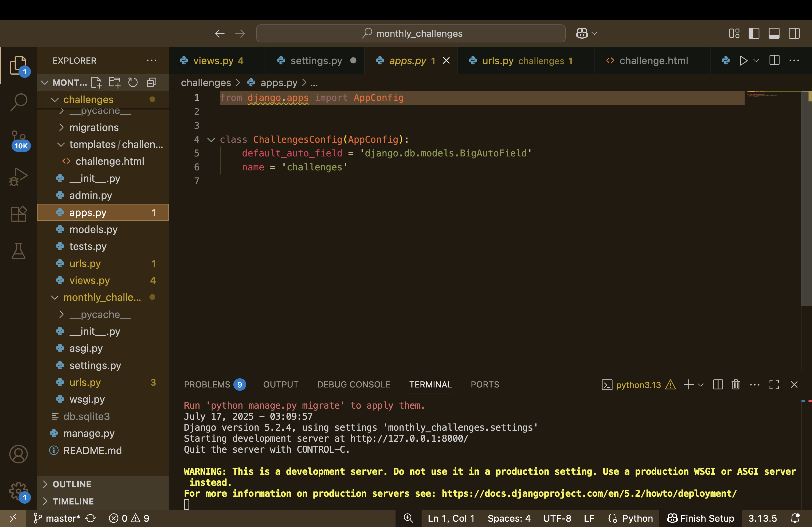
Task: Open the notifications bell in status bar
Action: [795, 518]
